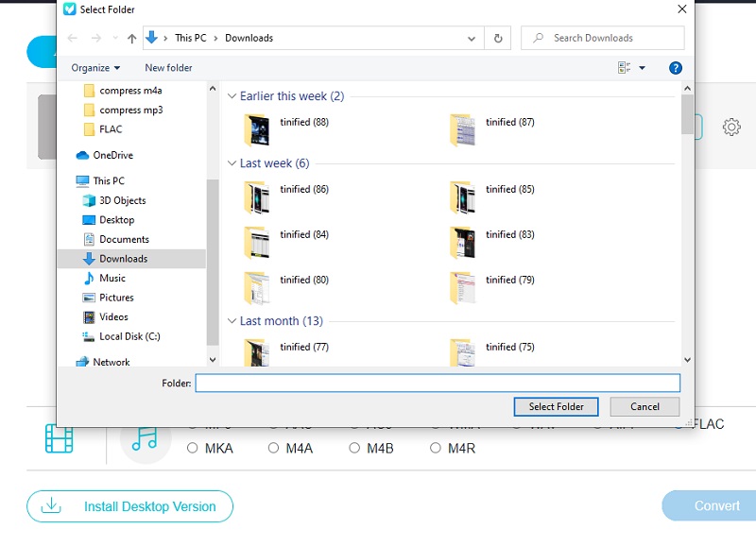Open the Vidmore converter settings gear
756x546 pixels.
(732, 125)
